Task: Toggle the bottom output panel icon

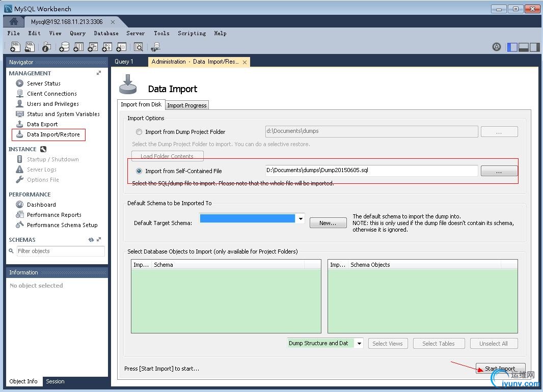Action: 524,47
